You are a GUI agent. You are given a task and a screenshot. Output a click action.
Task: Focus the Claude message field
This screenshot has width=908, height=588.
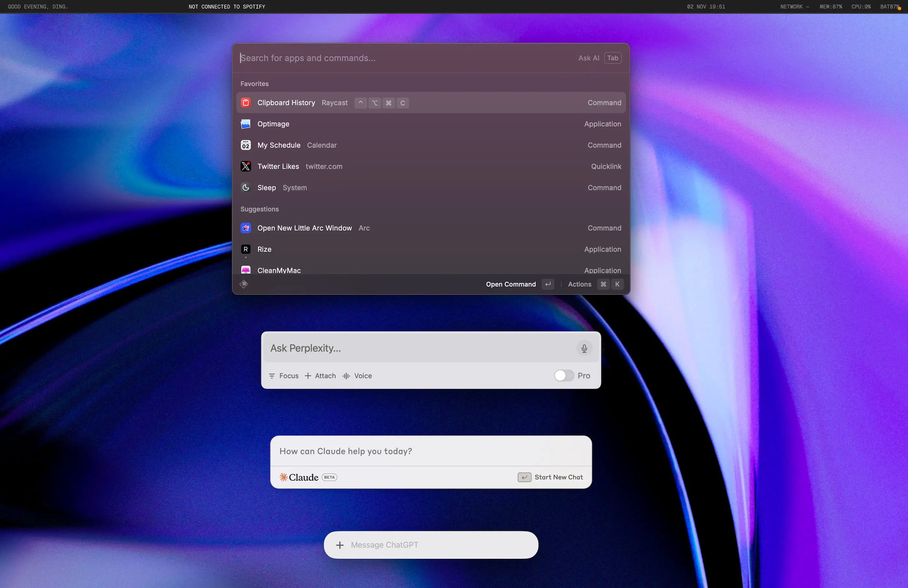tap(431, 451)
